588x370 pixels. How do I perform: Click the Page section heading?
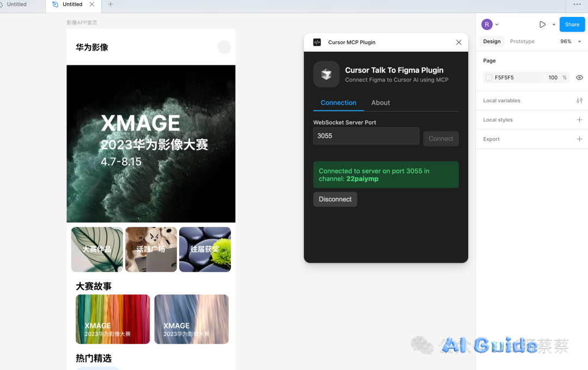click(x=489, y=61)
